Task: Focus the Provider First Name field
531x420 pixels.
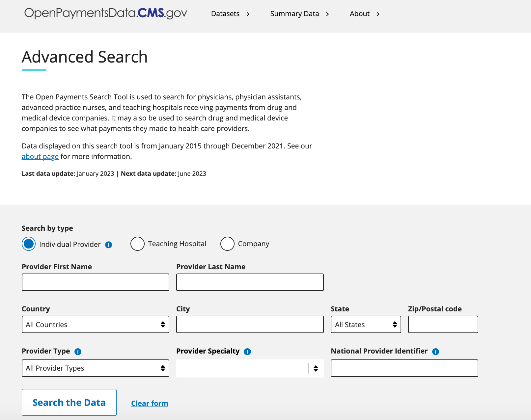Action: click(x=95, y=282)
